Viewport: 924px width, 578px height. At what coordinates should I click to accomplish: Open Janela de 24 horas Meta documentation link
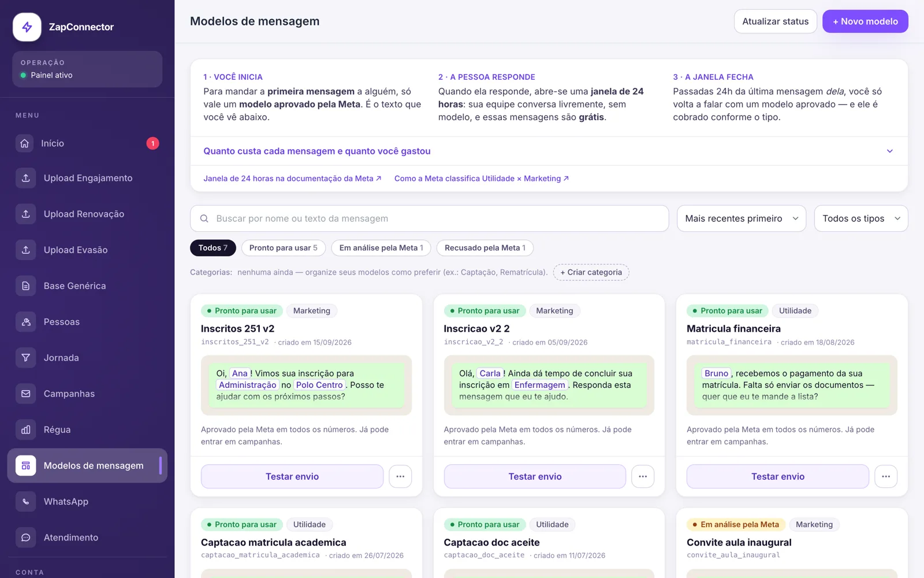click(292, 179)
